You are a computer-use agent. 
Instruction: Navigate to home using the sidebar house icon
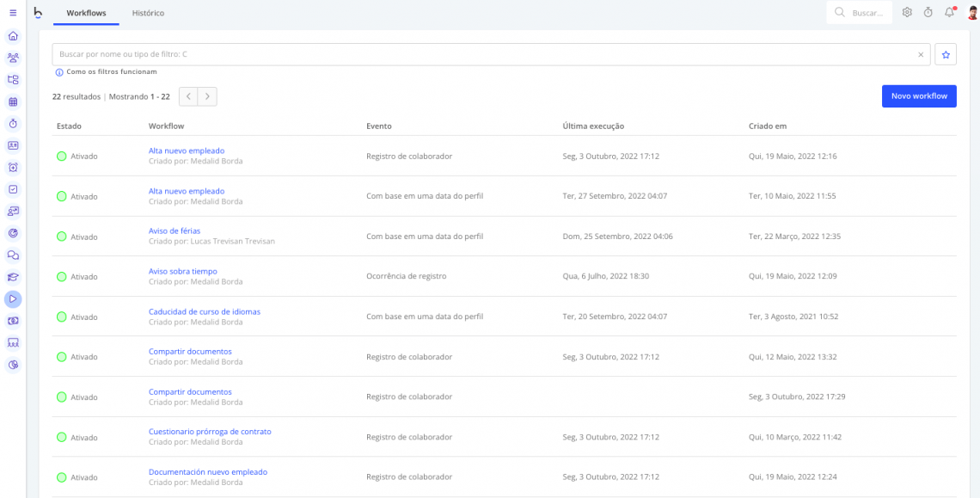point(12,36)
